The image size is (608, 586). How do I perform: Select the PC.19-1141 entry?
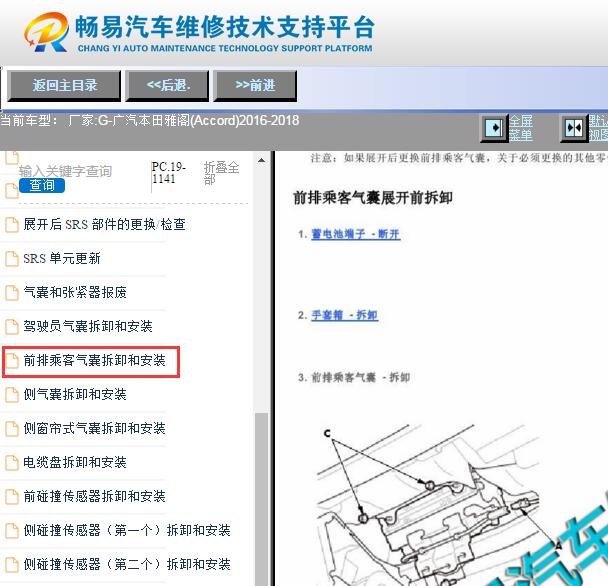[169, 173]
